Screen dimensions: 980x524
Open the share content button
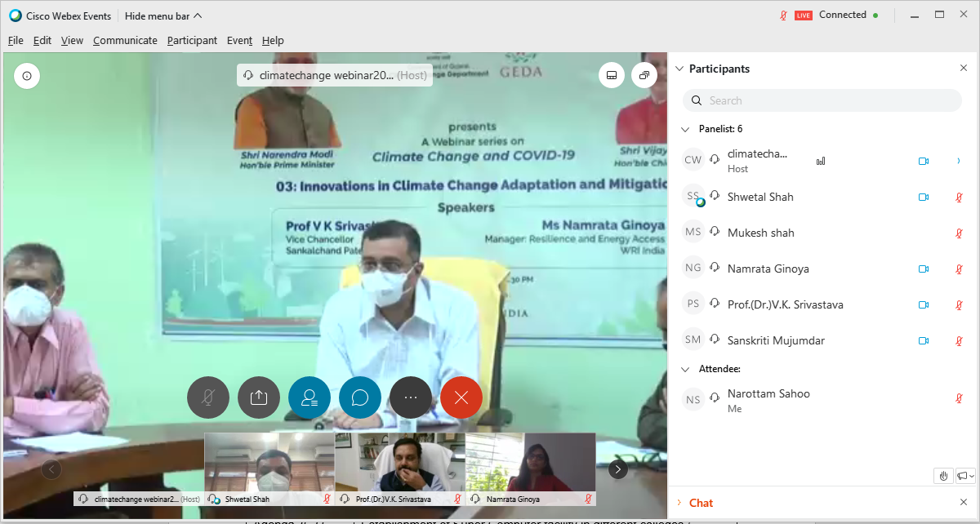click(x=259, y=397)
